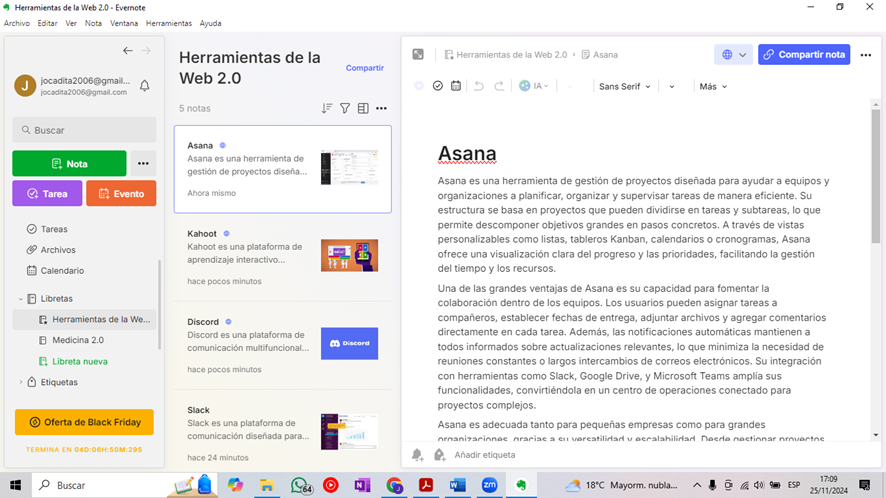Open WhatsApp from the Windows taskbar
This screenshot has width=886, height=498.
click(x=301, y=485)
